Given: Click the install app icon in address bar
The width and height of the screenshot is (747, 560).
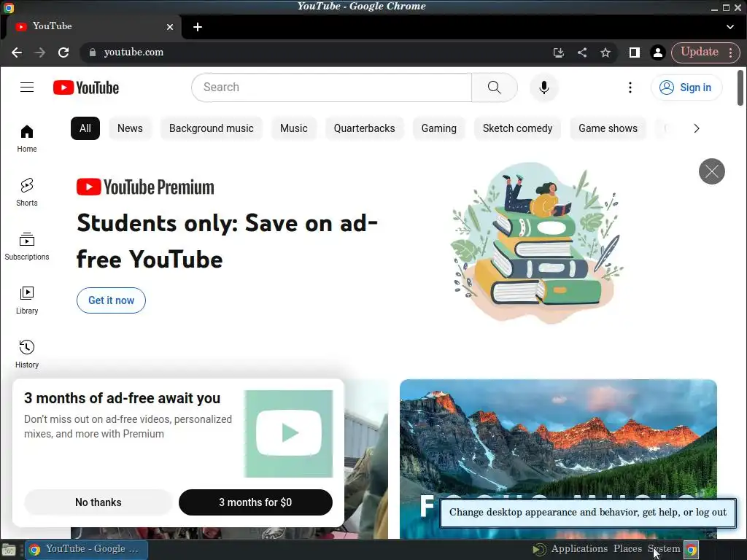Looking at the screenshot, I should pos(558,52).
